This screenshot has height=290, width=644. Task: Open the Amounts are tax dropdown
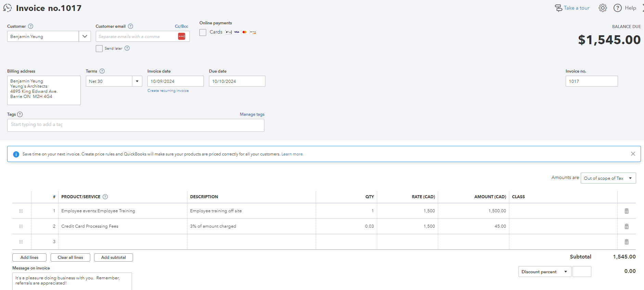pyautogui.click(x=608, y=178)
